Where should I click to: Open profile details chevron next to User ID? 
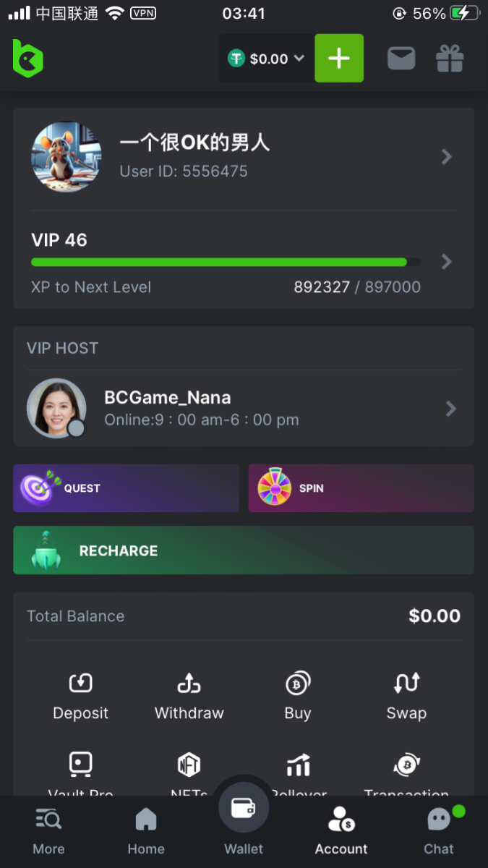pyautogui.click(x=447, y=156)
